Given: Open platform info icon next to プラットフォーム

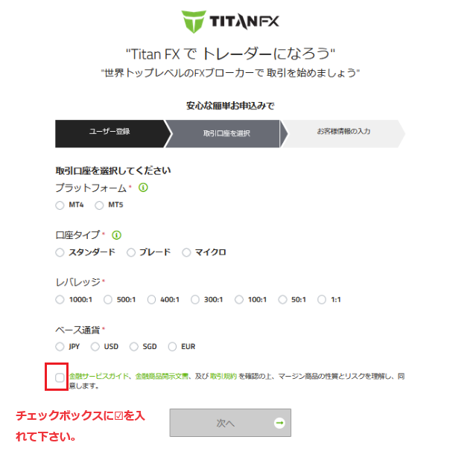Looking at the screenshot, I should [x=143, y=188].
